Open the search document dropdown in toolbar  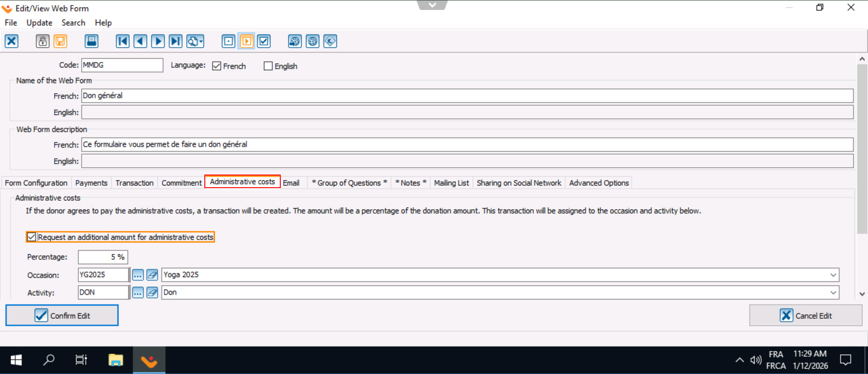coord(196,41)
